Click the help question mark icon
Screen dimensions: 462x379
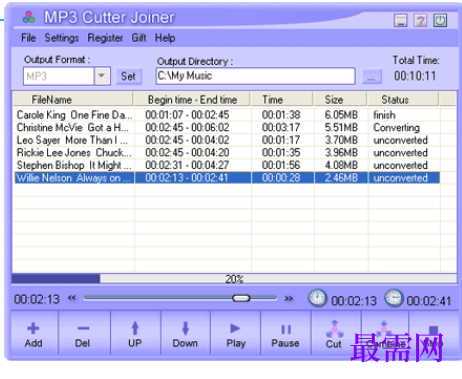420,21
